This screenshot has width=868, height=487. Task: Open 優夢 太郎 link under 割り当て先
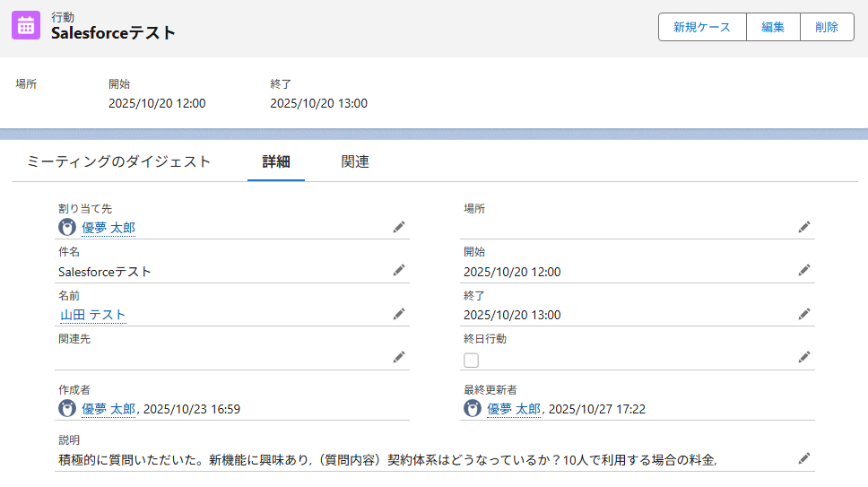point(108,228)
